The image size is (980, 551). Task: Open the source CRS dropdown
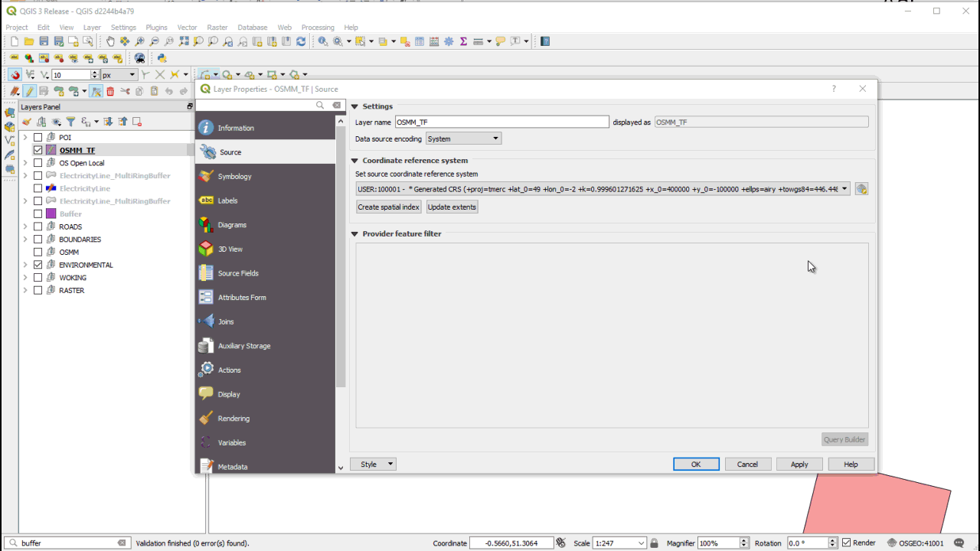603,189
